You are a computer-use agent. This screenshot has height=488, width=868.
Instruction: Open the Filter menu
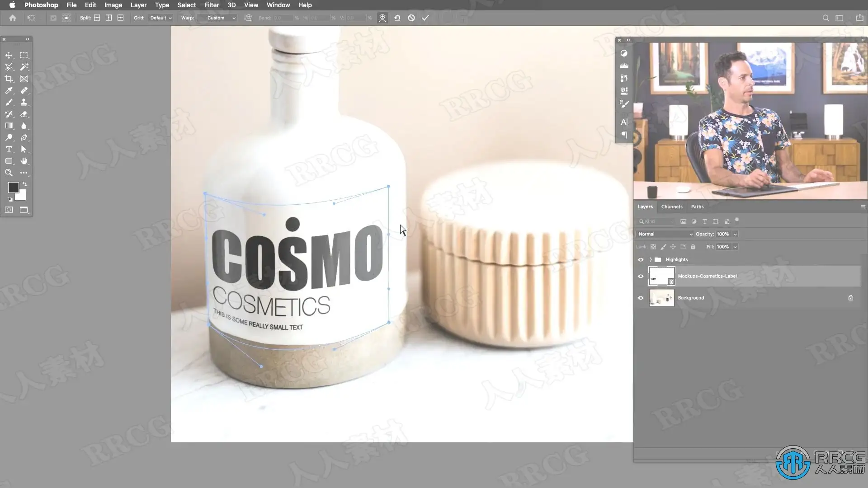[x=211, y=5]
